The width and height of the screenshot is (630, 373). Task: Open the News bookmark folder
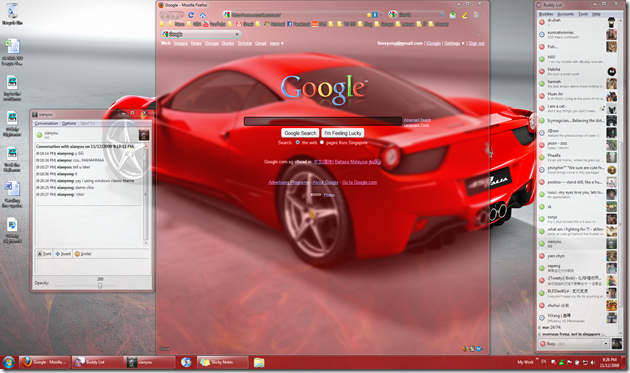point(176,24)
